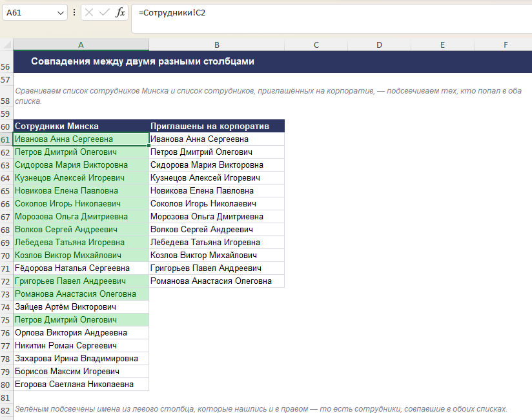Click the Insert Function fx icon
This screenshot has width=532, height=420.
tap(120, 13)
